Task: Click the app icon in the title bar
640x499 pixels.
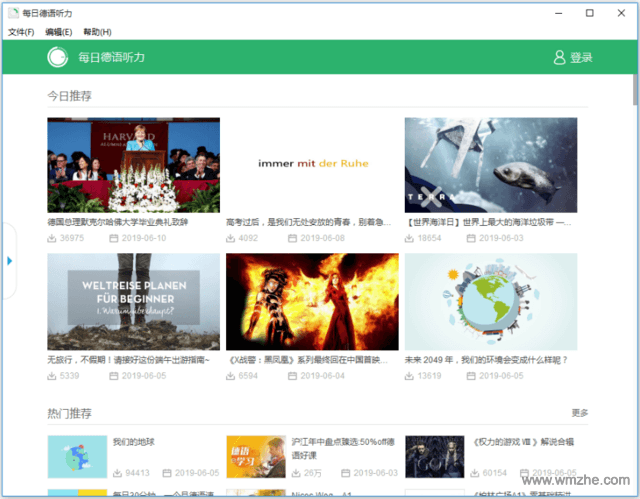Action: point(13,13)
